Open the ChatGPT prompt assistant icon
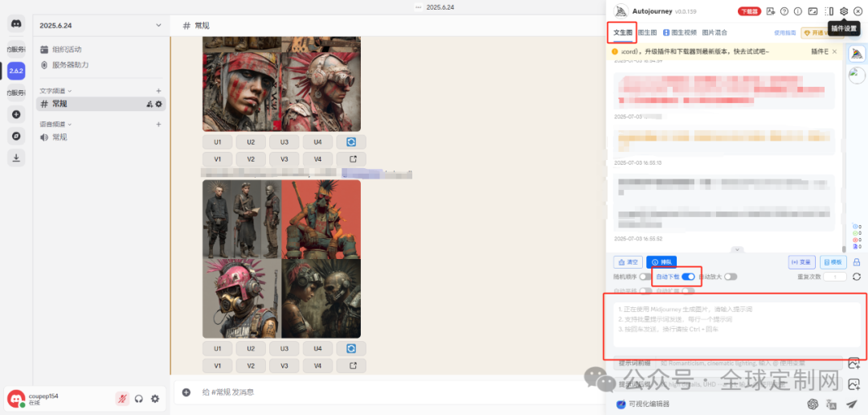The width and height of the screenshot is (868, 415). tap(813, 404)
